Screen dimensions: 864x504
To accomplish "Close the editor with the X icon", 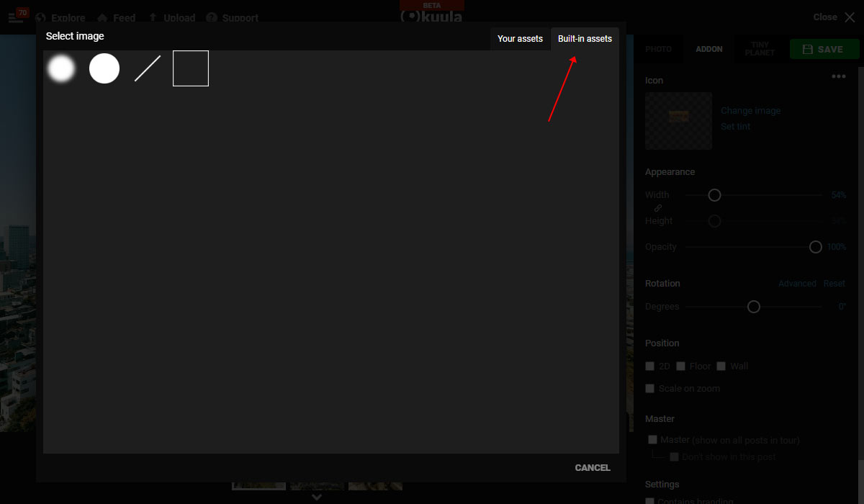I will [x=850, y=17].
